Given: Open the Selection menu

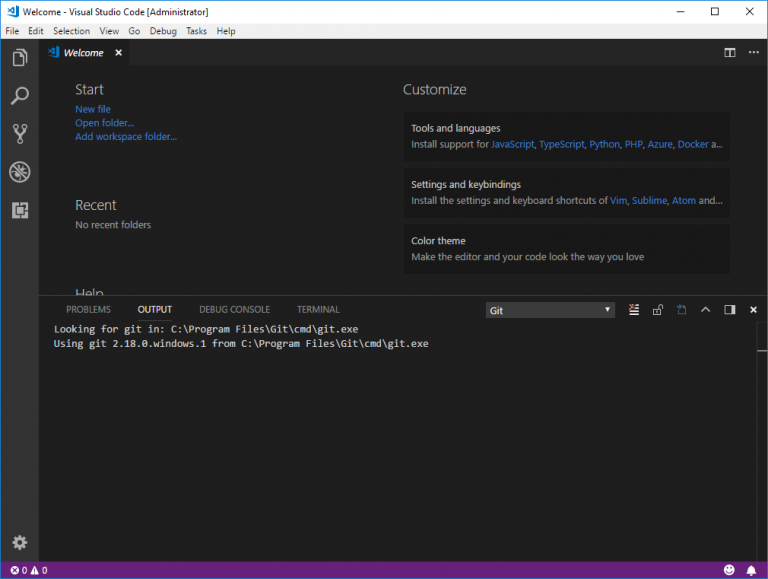Looking at the screenshot, I should pos(71,31).
